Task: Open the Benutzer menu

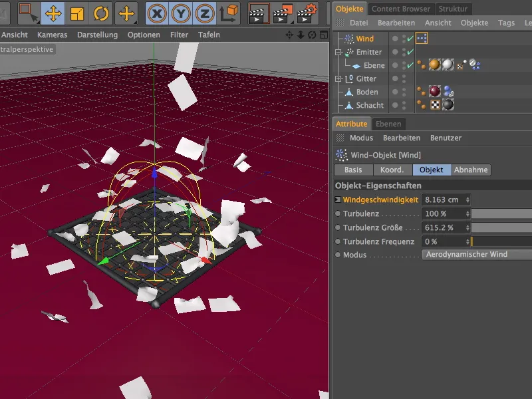Action: (446, 138)
